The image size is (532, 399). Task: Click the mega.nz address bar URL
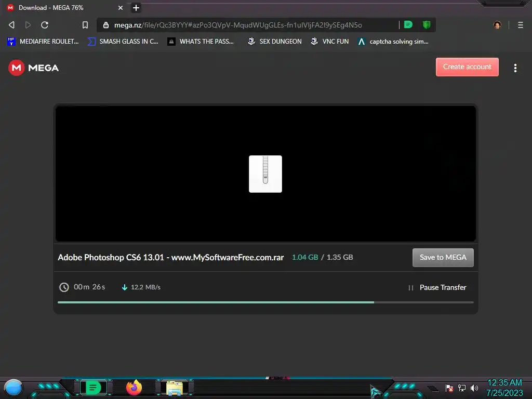pos(238,25)
